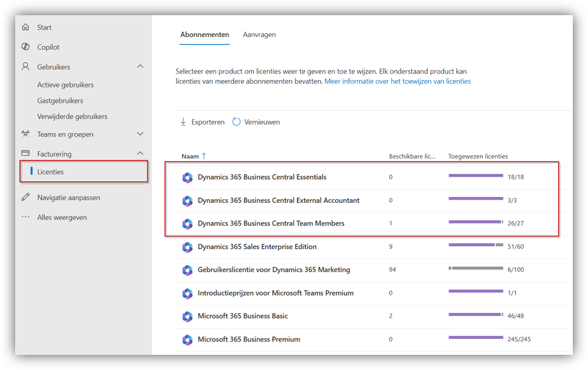The width and height of the screenshot is (588, 370).
Task: Click the Navigatie aanpassen pencil icon
Action: point(25,197)
